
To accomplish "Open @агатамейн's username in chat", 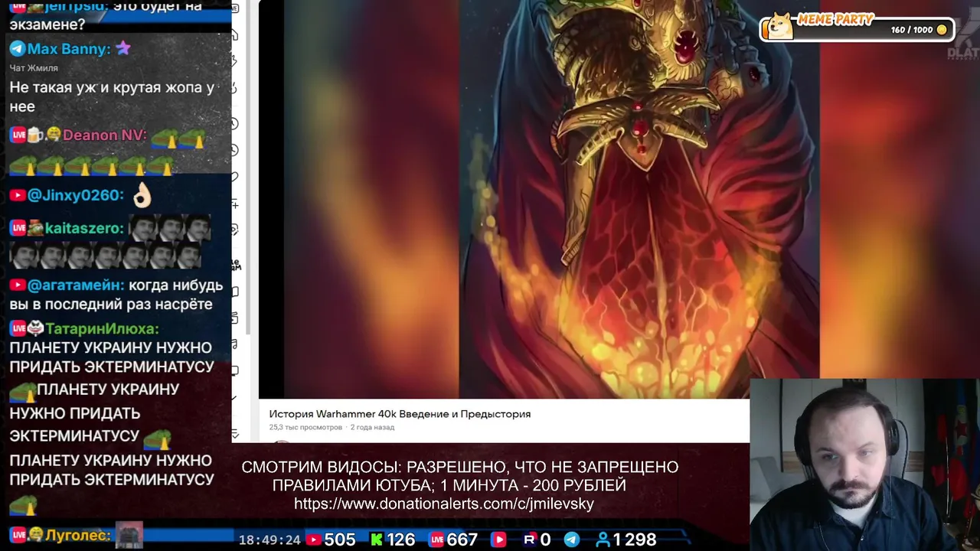I will 76,285.
